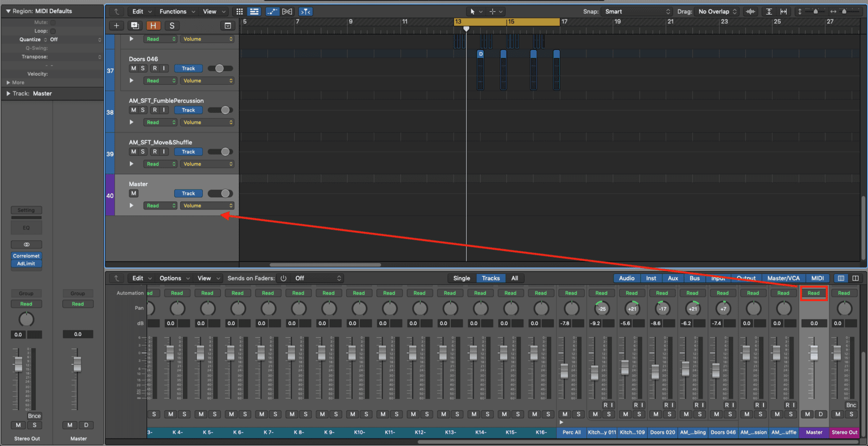Click the Master channel Read automation field
Image resolution: width=868 pixels, height=446 pixels.
coord(814,293)
